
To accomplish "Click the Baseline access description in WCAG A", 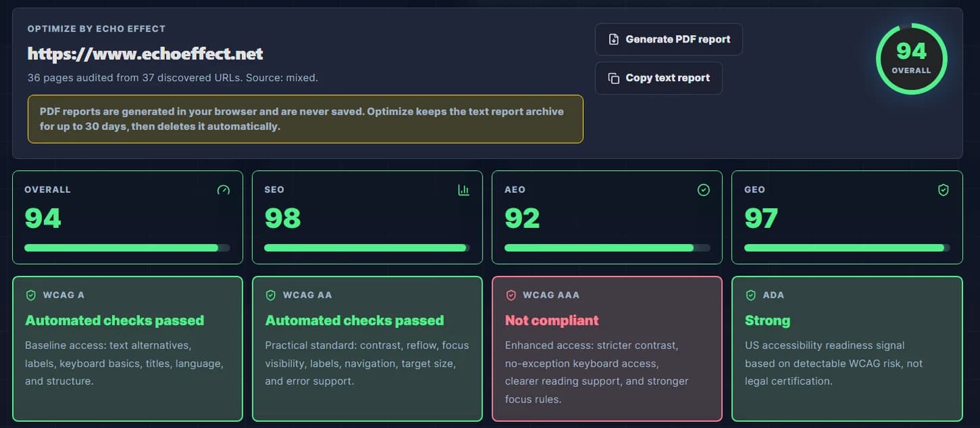I will coord(124,363).
